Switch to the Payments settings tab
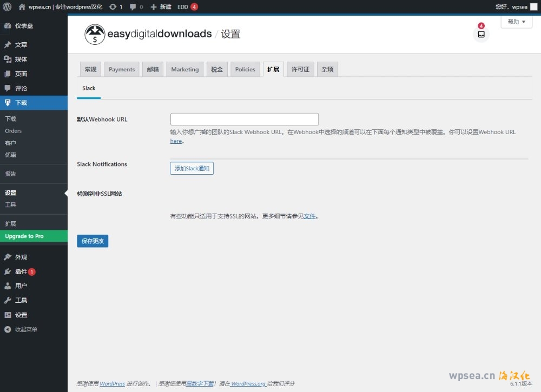Screen dimensions: 541x392 122,69
